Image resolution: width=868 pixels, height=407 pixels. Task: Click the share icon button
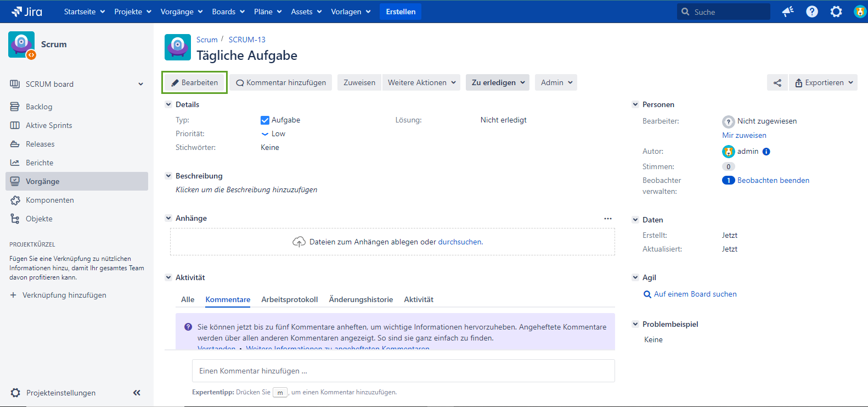click(x=777, y=83)
